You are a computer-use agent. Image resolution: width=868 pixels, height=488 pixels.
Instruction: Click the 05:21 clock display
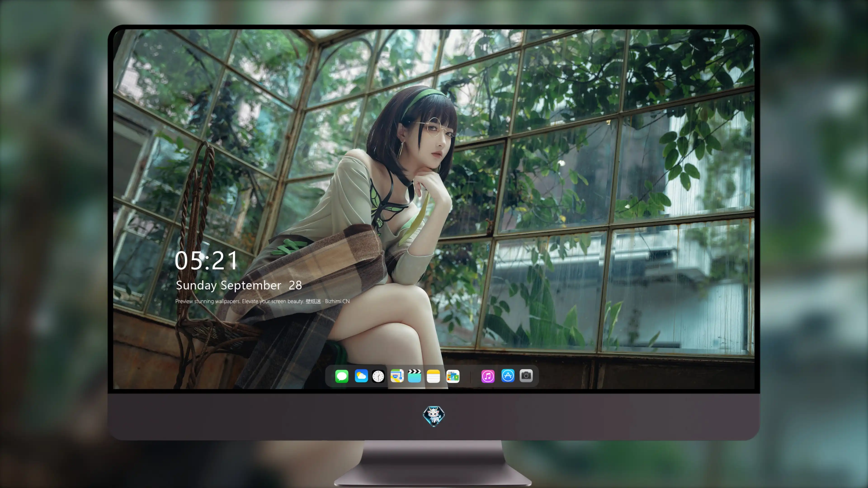pos(206,261)
